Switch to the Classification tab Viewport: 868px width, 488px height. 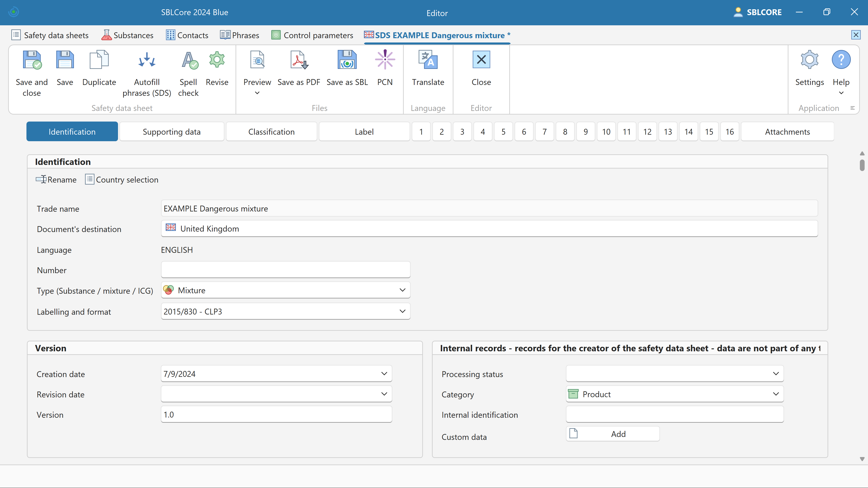(271, 131)
